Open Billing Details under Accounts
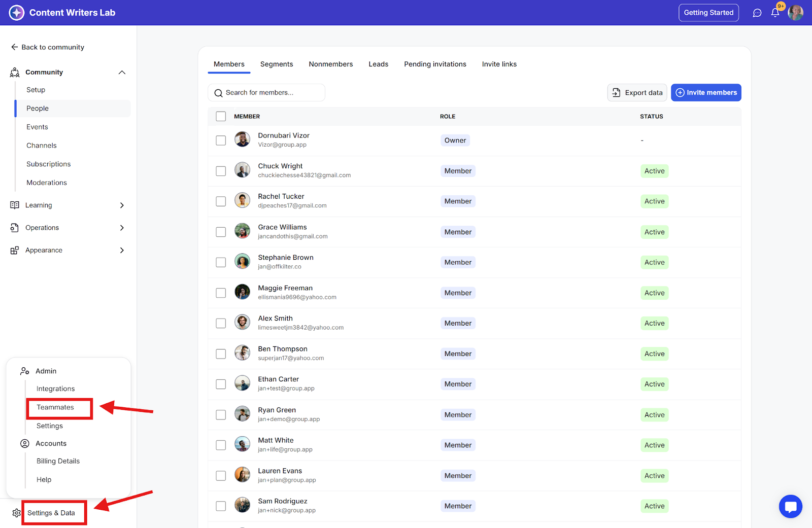The height and width of the screenshot is (528, 812). tap(58, 461)
